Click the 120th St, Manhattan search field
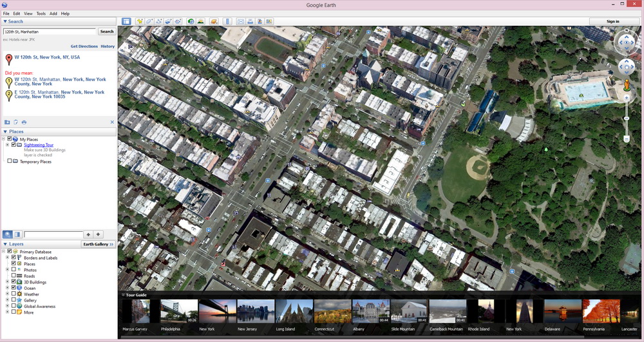The height and width of the screenshot is (342, 644). (50, 31)
